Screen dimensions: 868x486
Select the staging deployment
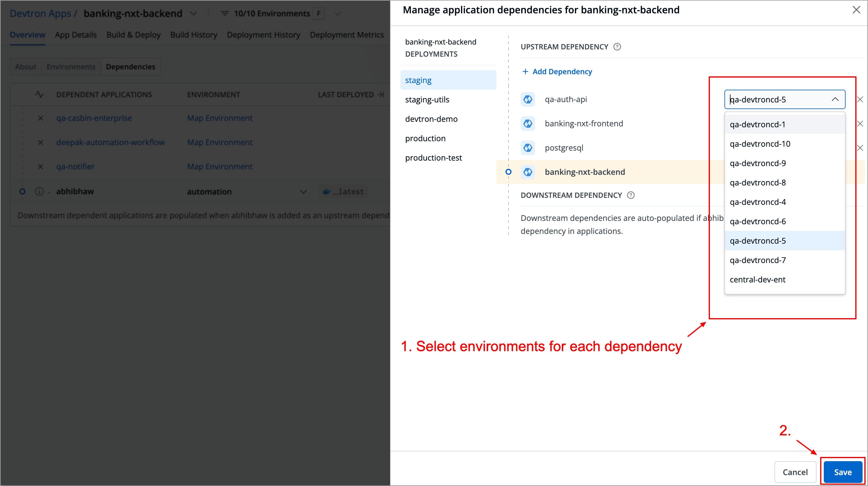[448, 80]
